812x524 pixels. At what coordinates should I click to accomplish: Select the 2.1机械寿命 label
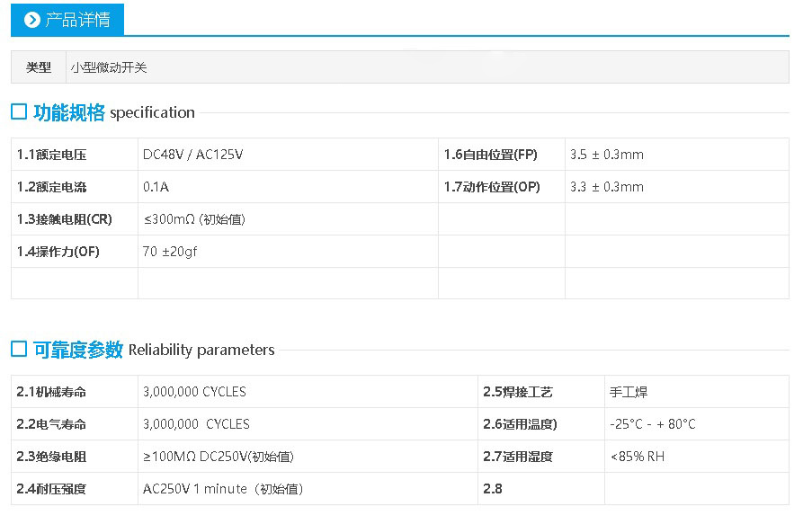52,392
